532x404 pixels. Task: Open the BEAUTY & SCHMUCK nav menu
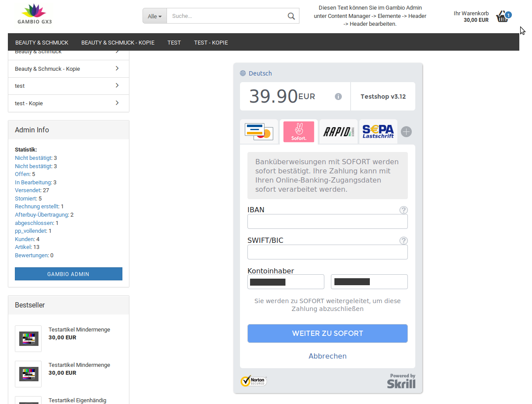pyautogui.click(x=42, y=42)
